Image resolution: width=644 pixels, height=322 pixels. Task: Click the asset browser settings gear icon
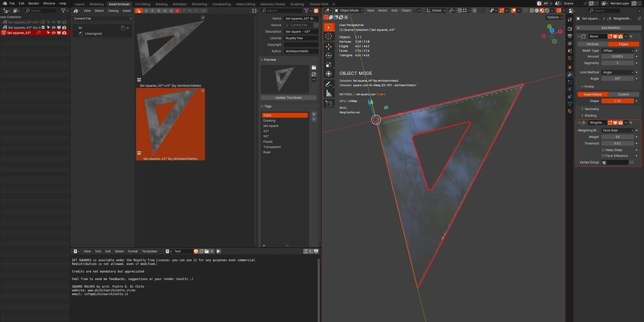(x=316, y=11)
